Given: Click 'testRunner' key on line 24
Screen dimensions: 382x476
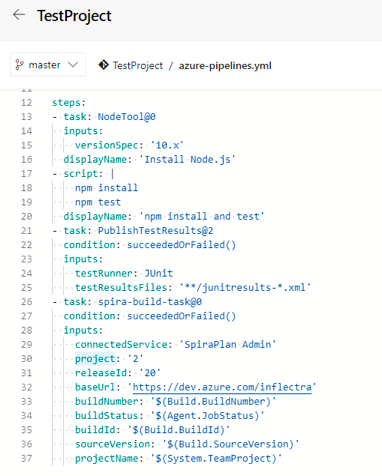Looking at the screenshot, I should pyautogui.click(x=104, y=273).
